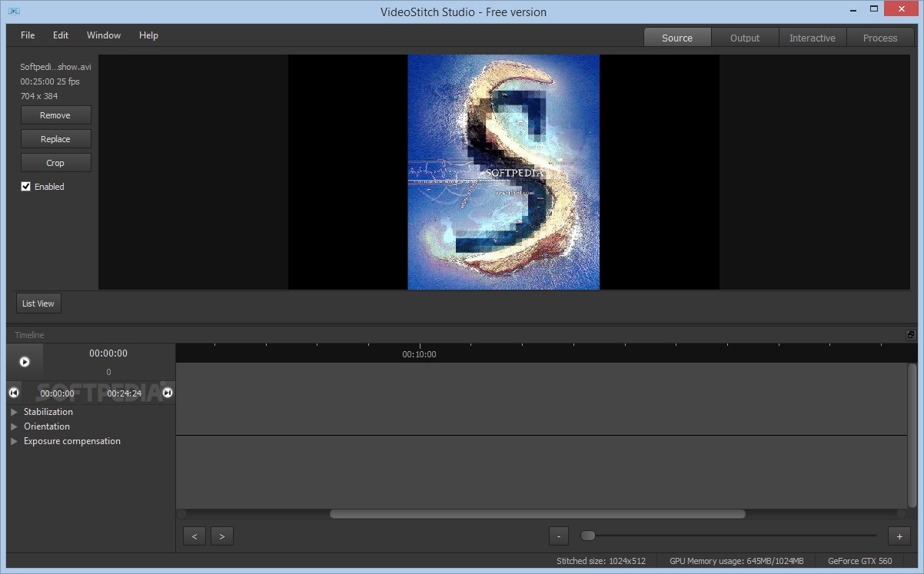Open the Help menu

(148, 35)
